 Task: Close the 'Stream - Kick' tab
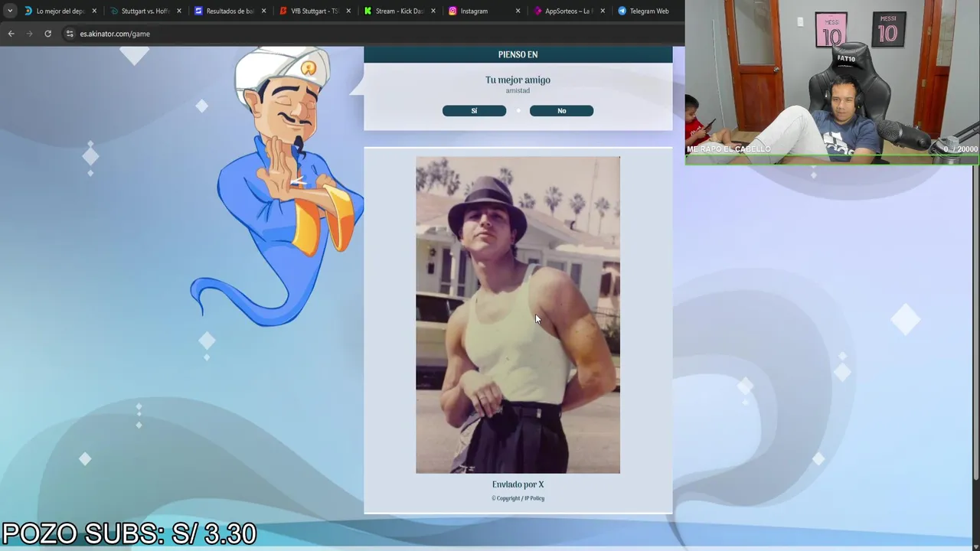pos(433,11)
